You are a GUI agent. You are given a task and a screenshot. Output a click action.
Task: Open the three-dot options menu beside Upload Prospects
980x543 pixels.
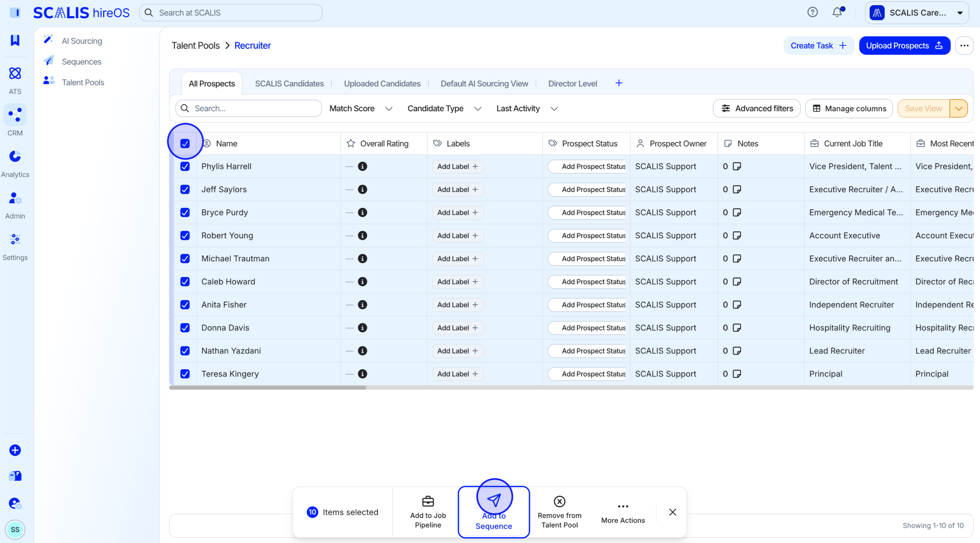pyautogui.click(x=964, y=46)
